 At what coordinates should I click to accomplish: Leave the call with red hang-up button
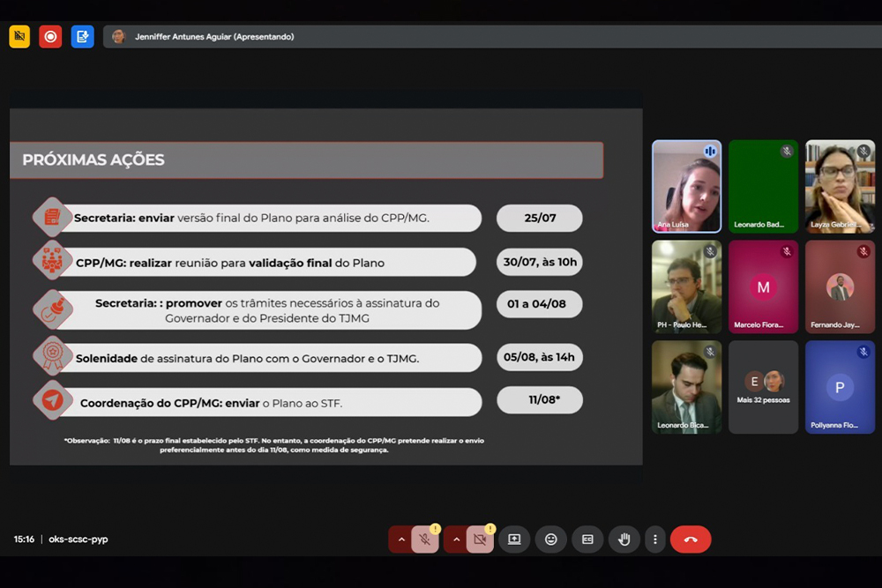pos(691,540)
